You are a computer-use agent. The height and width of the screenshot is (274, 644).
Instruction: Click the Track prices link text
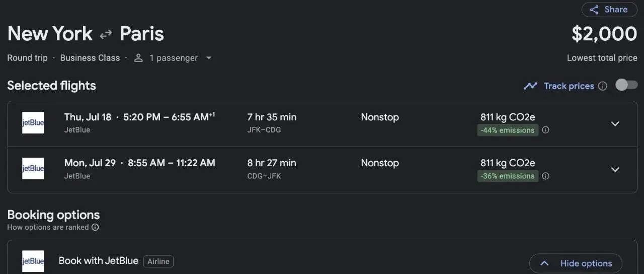click(x=569, y=86)
